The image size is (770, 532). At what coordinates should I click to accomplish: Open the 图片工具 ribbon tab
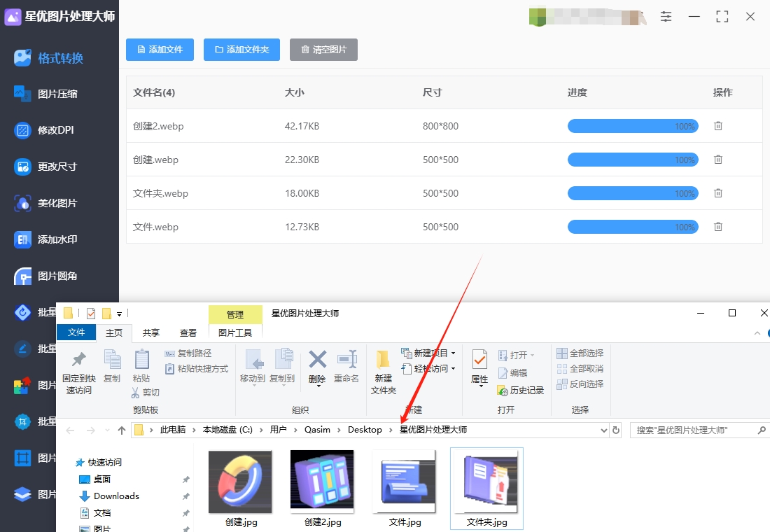pyautogui.click(x=235, y=332)
